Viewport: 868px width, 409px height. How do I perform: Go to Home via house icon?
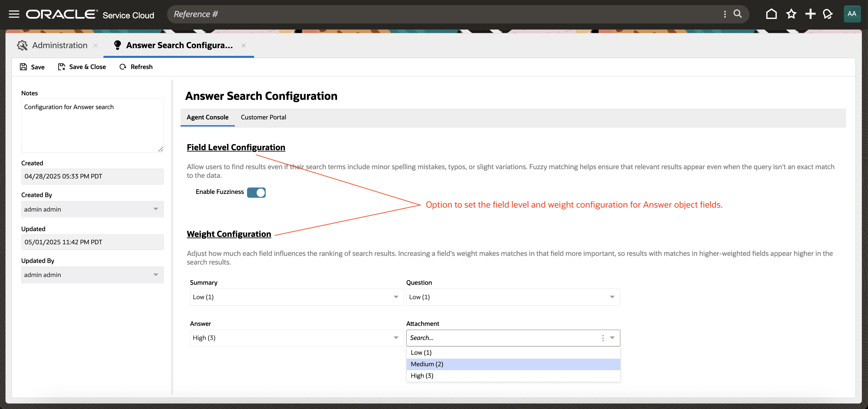click(771, 14)
